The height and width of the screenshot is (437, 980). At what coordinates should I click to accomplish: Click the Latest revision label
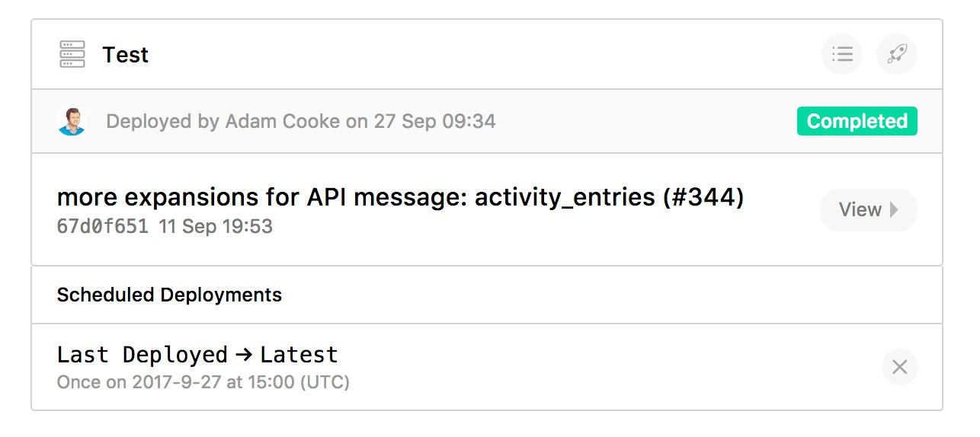pos(299,355)
